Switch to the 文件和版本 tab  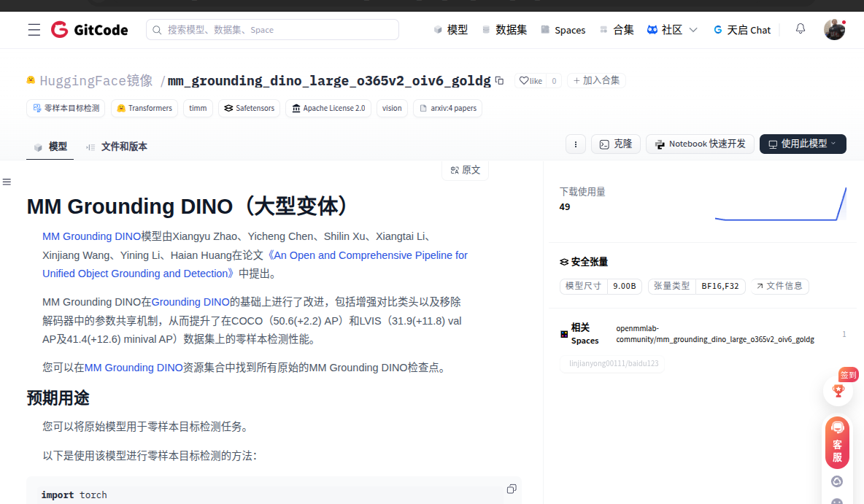(116, 147)
